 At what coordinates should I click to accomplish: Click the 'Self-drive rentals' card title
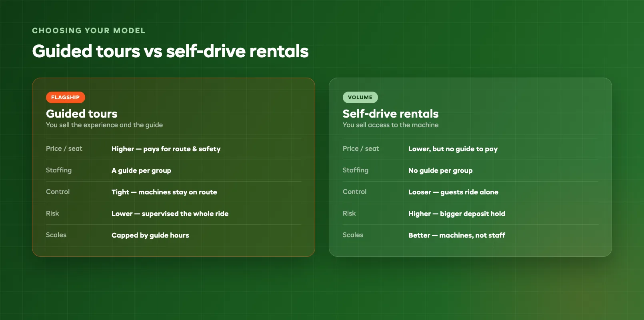(x=390, y=114)
